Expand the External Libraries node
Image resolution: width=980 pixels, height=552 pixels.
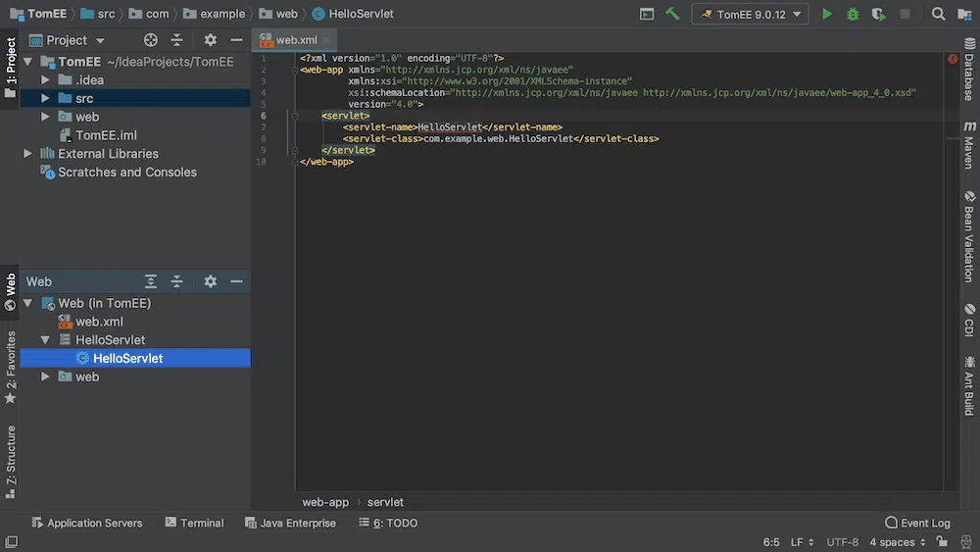(x=27, y=154)
